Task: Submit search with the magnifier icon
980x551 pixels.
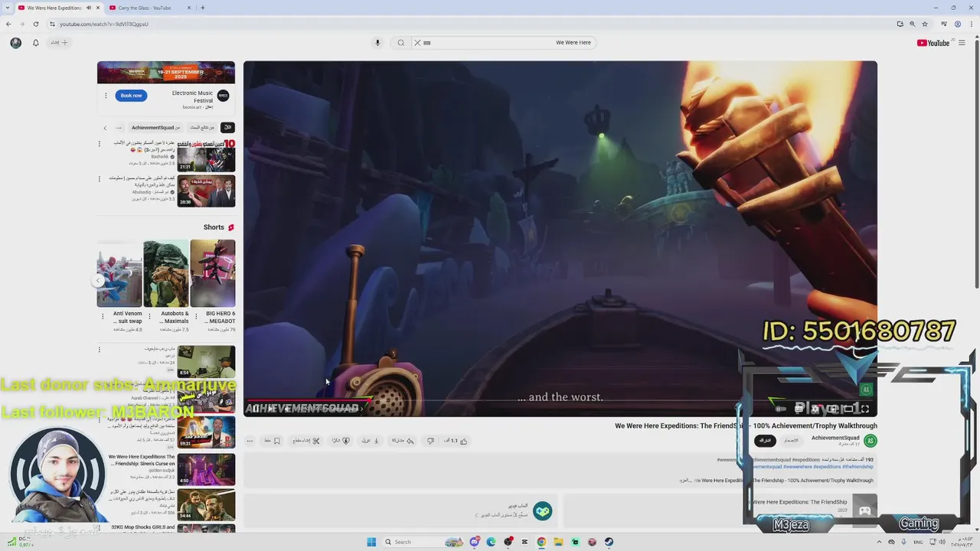Action: (x=400, y=43)
